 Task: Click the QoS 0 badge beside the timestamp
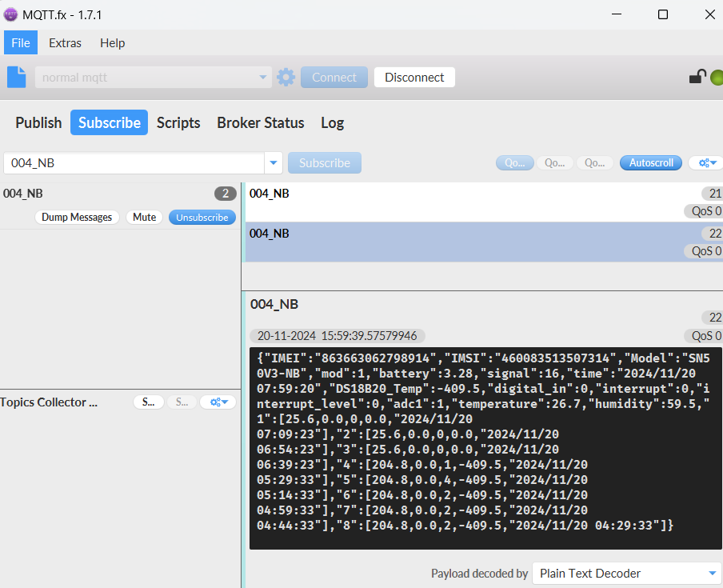pyautogui.click(x=705, y=336)
